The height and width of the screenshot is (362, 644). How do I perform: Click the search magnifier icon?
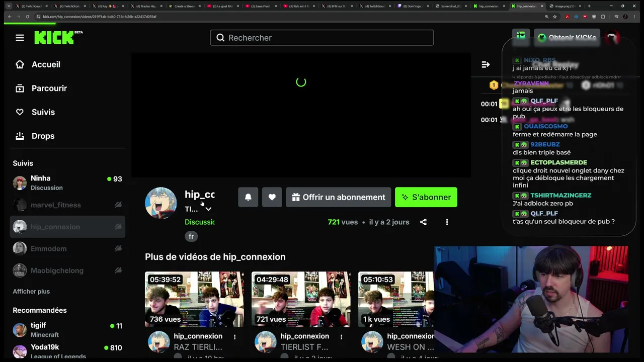(x=220, y=38)
